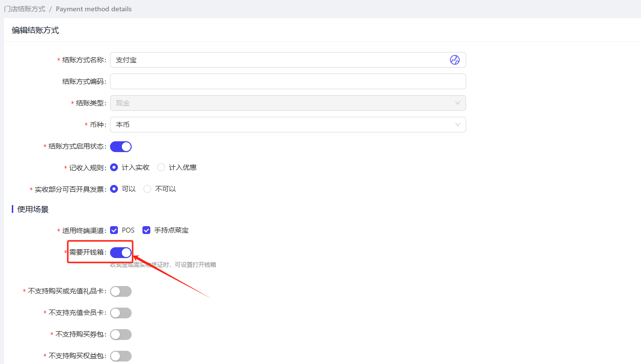
Task: Click the 收现金或需实物凭证时 hint text
Action: tap(163, 265)
